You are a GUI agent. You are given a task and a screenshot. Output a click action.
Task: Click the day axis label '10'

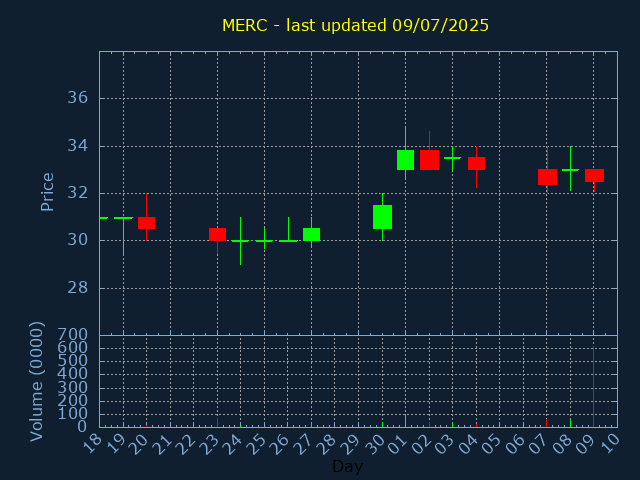(x=610, y=444)
